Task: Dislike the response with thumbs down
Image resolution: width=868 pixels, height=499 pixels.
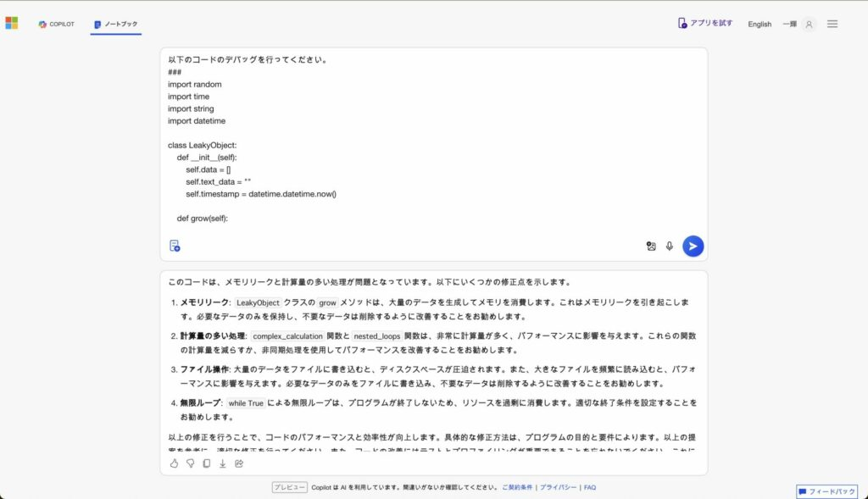Action: 190,463
